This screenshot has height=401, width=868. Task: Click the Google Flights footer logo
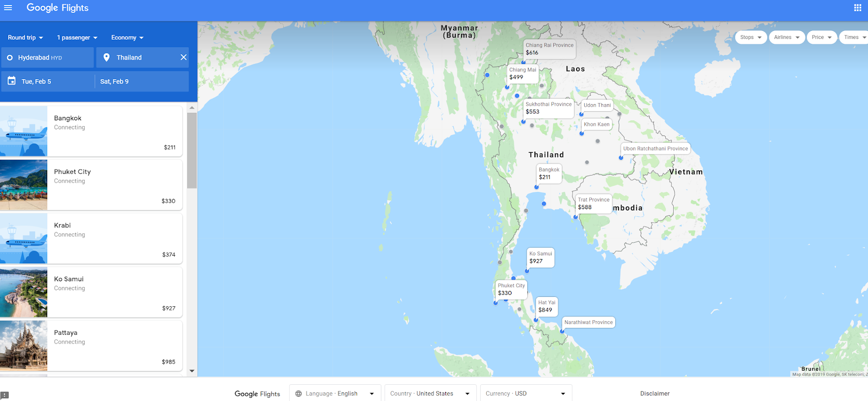pyautogui.click(x=257, y=394)
